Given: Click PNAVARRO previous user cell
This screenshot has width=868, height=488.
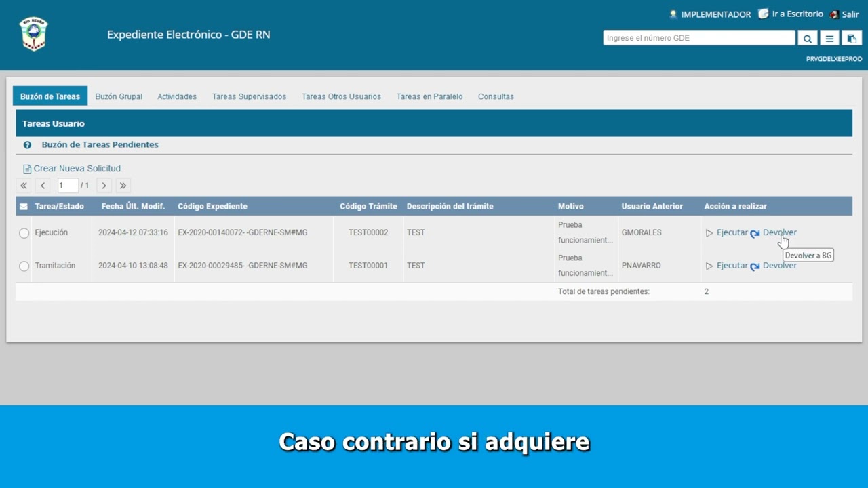Looking at the screenshot, I should tap(642, 266).
